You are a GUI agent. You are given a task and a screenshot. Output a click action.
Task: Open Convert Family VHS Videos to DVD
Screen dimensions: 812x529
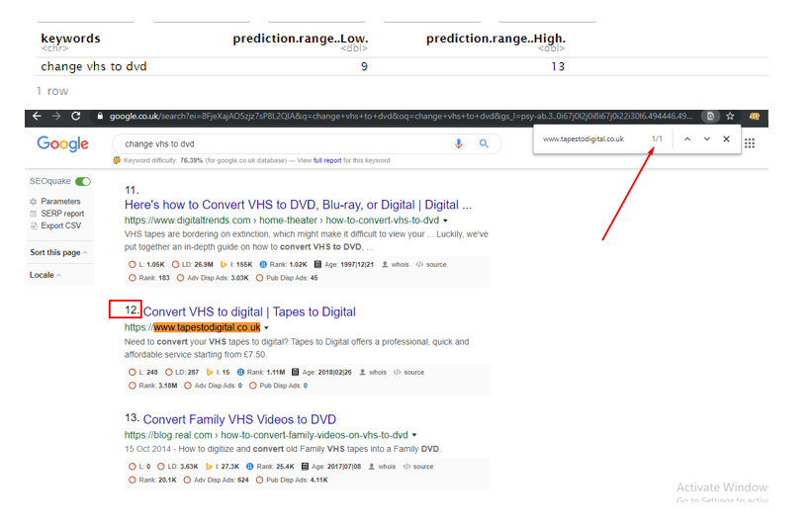click(239, 420)
